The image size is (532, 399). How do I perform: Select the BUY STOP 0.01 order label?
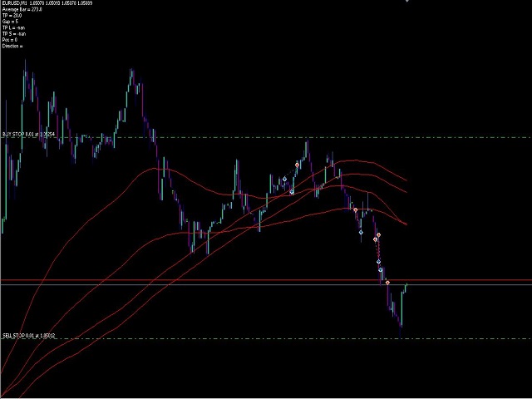tap(28, 135)
